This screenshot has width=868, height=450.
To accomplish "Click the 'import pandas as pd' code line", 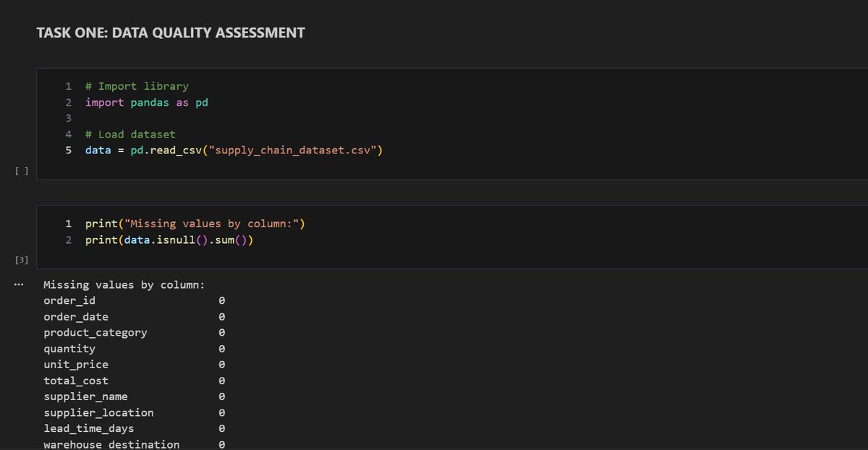I will point(147,102).
